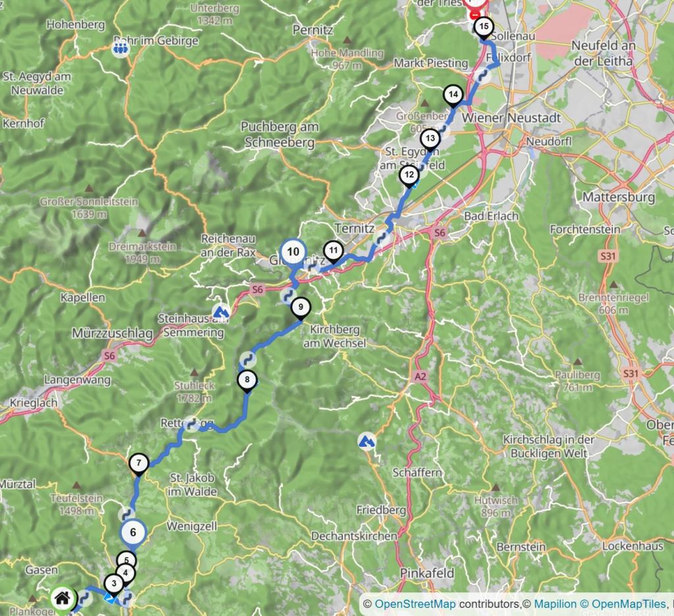This screenshot has width=674, height=616.
Task: Click the group icon at Rohr im Gebirge
Action: [x=120, y=48]
